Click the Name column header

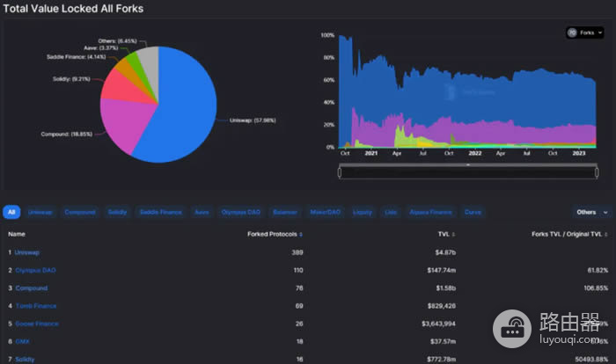pos(17,234)
